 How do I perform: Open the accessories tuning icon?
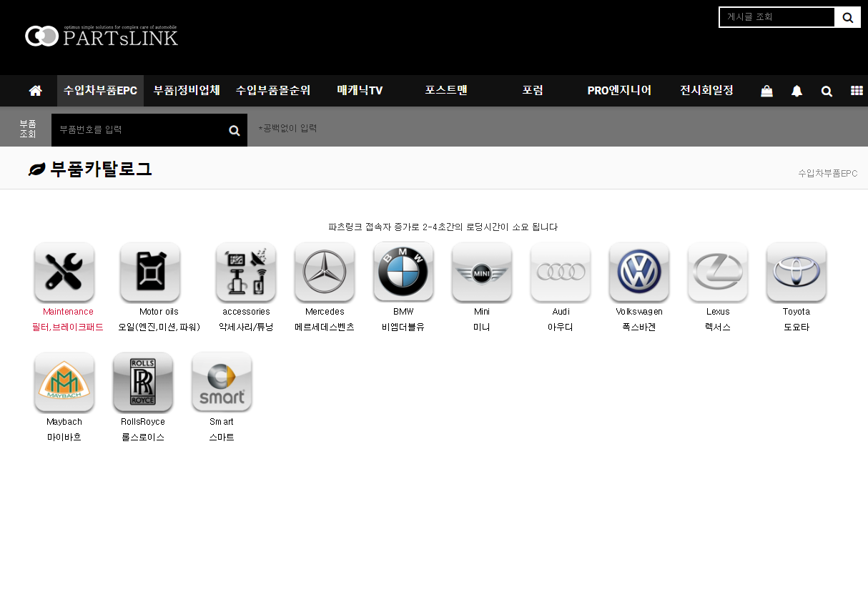click(x=246, y=272)
